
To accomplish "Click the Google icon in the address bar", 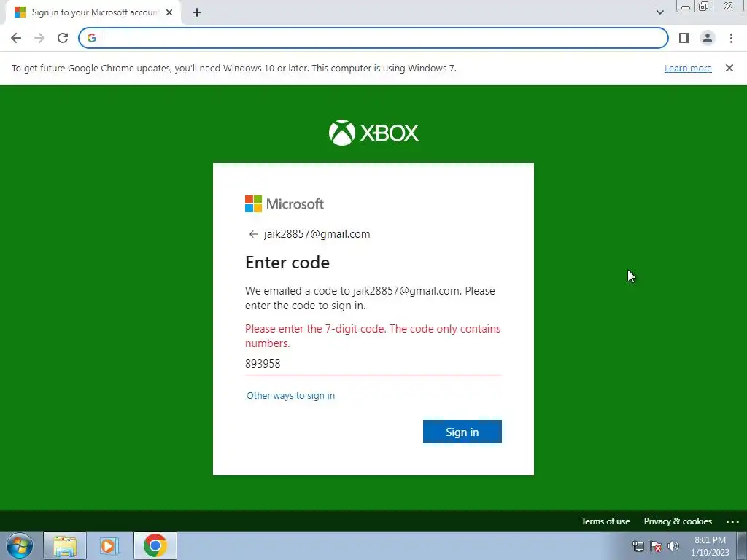I will point(91,38).
